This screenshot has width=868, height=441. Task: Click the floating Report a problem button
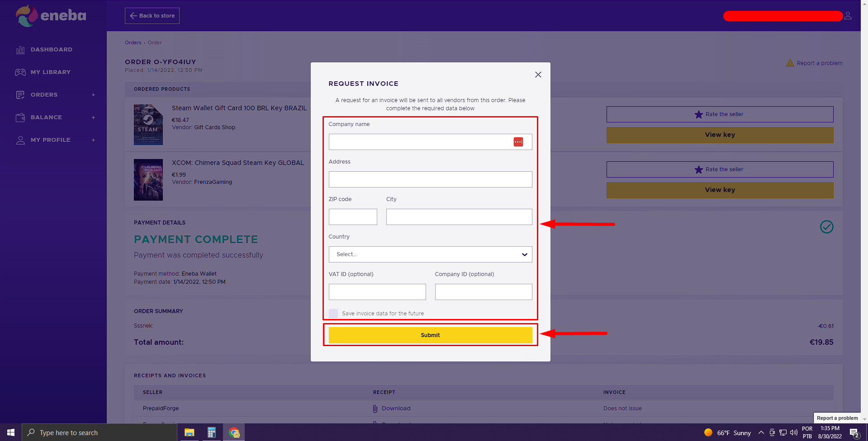pos(837,418)
